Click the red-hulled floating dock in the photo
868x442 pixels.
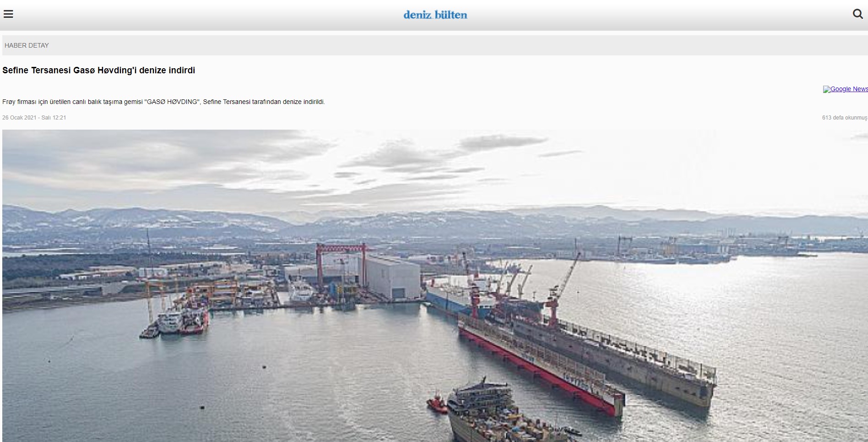click(540, 366)
